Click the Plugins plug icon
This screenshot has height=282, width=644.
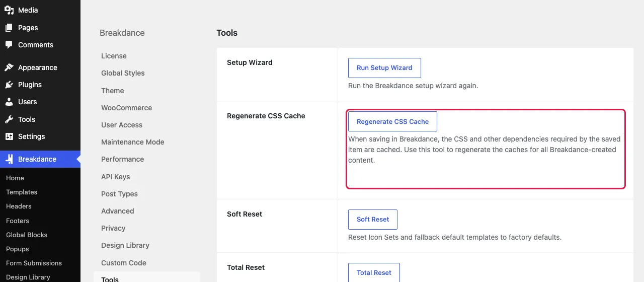click(x=9, y=85)
